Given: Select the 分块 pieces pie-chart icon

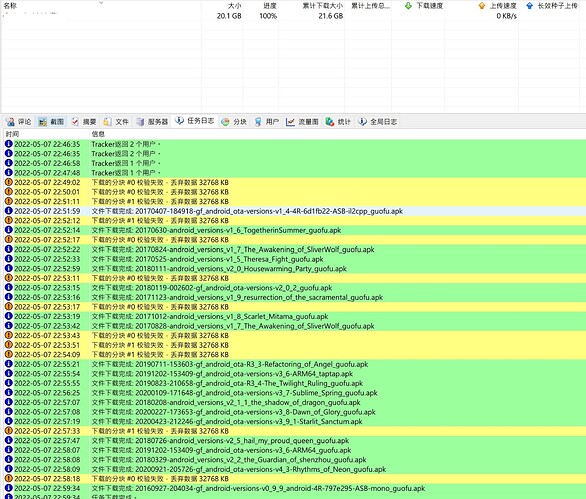Looking at the screenshot, I should coord(225,121).
